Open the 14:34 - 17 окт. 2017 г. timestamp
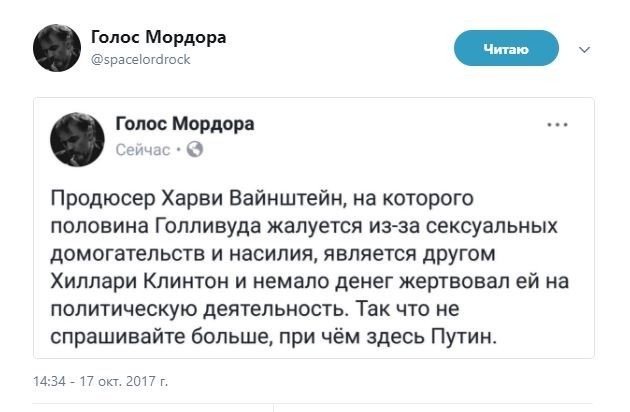The image size is (630, 412). click(x=101, y=381)
